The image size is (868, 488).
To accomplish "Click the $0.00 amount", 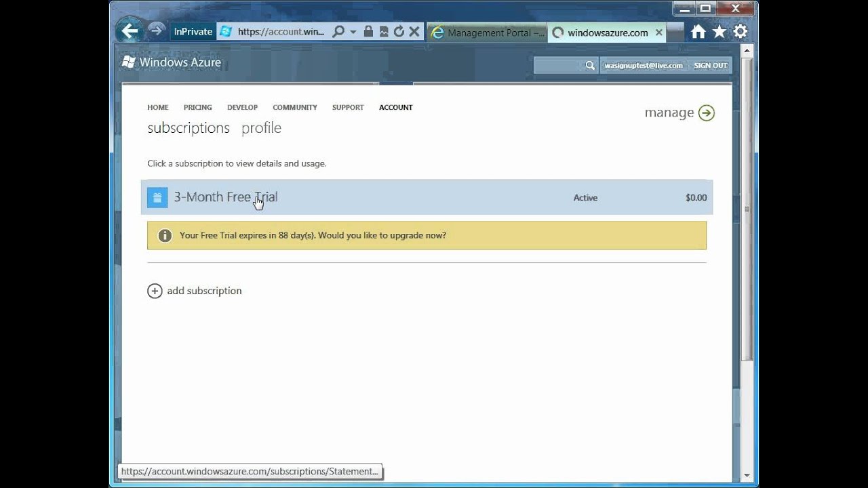I will tap(696, 198).
